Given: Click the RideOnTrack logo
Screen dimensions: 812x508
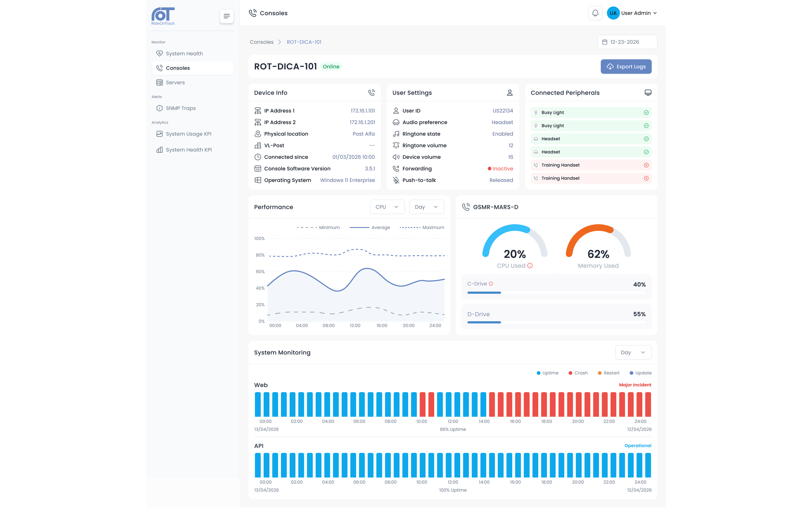Looking at the screenshot, I should tap(163, 16).
